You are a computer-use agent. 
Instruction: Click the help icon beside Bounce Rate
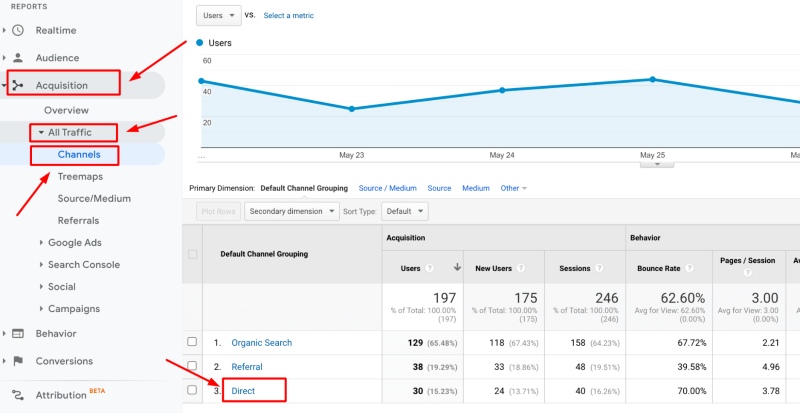(689, 268)
